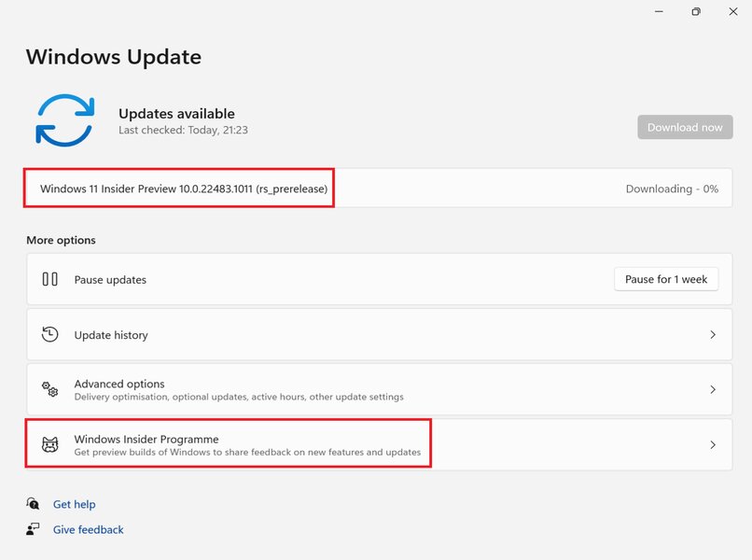
Task: Click the Advanced options gear icon
Action: click(49, 389)
